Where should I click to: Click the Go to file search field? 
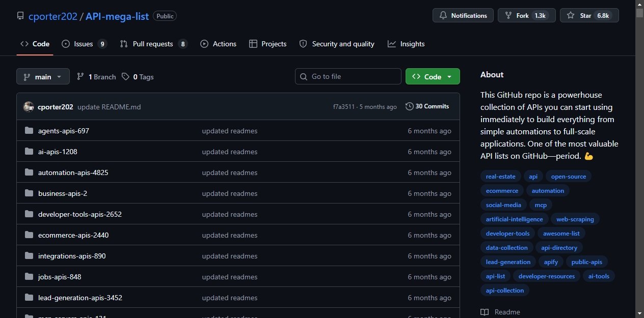[x=348, y=76]
